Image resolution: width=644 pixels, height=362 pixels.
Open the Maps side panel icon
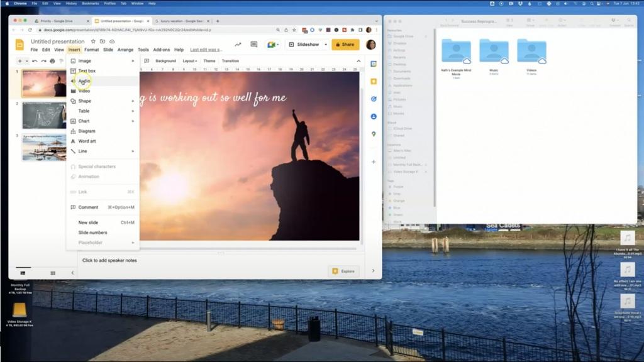pos(374,134)
